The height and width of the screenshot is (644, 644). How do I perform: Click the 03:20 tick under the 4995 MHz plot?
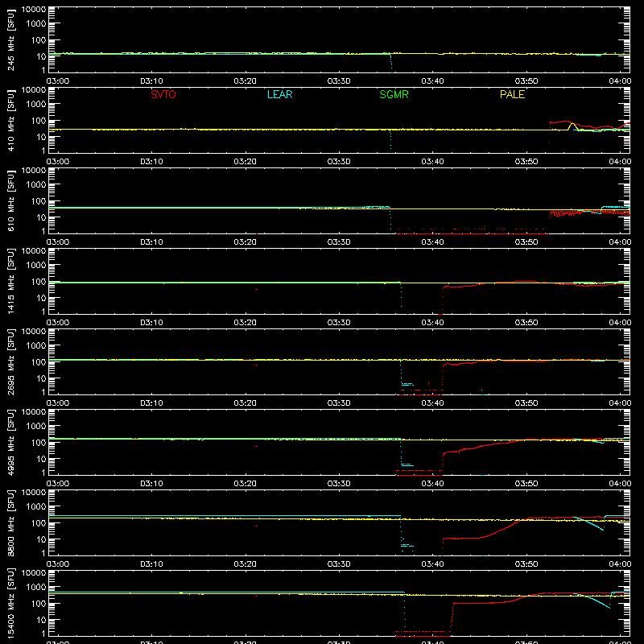[x=246, y=484]
